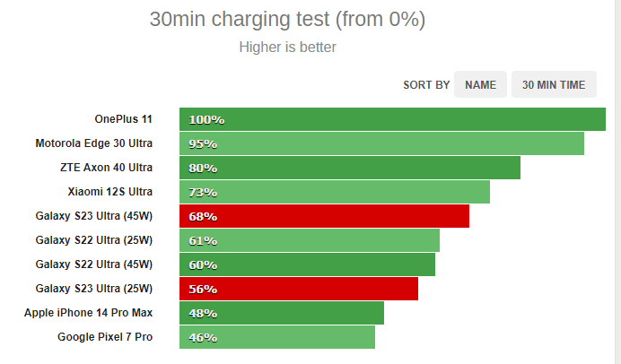
Task: Click the 30min charging test title
Action: (287, 19)
